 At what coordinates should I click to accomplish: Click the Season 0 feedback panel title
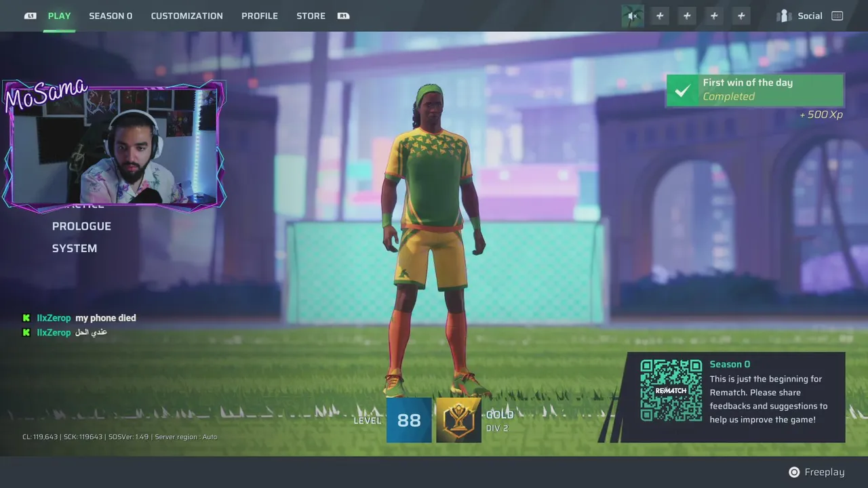tap(730, 365)
